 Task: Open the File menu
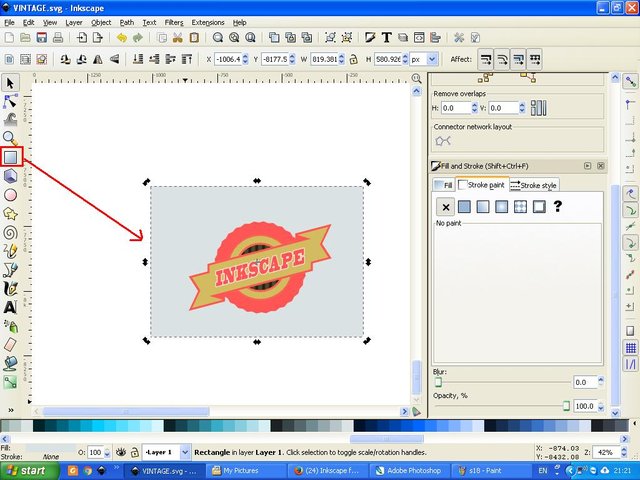[9, 23]
